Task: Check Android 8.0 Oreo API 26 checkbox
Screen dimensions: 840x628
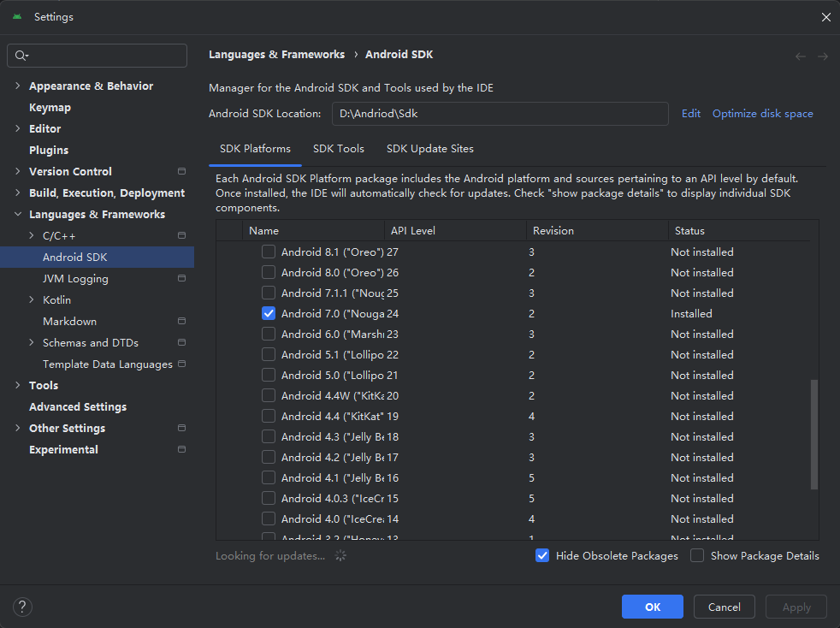Action: [x=269, y=272]
